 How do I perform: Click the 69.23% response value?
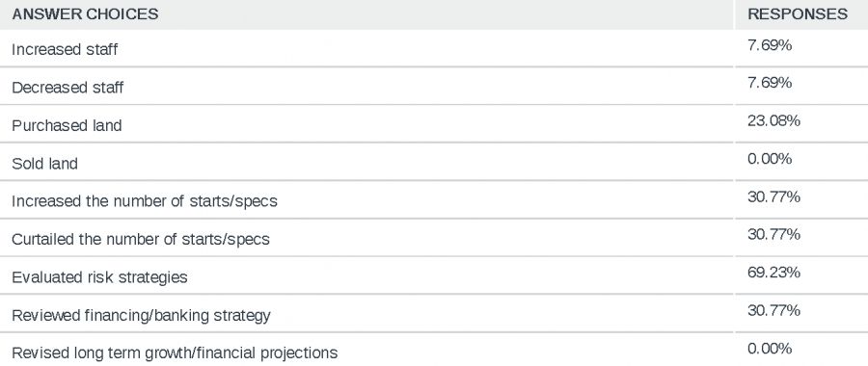[773, 273]
